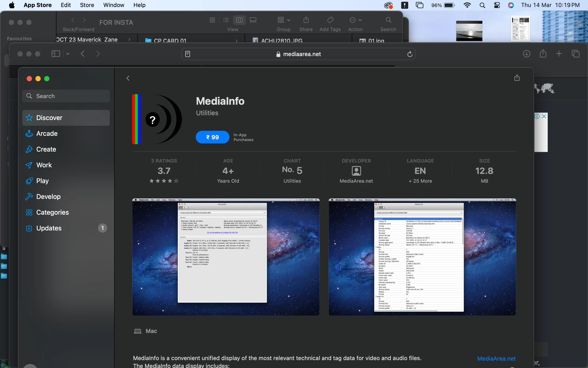Switch Finder to icon view

(x=212, y=20)
